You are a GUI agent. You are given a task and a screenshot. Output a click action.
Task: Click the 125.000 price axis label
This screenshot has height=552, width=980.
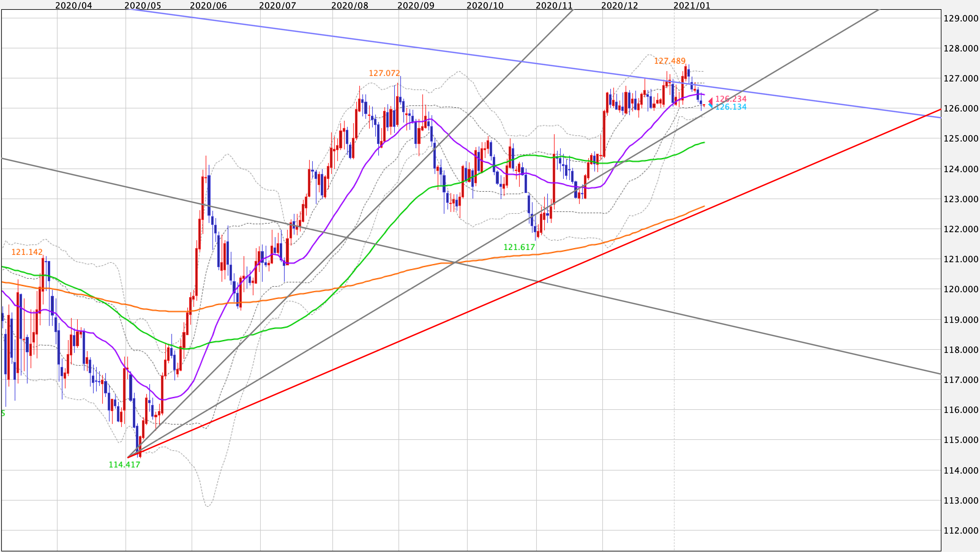[961, 138]
